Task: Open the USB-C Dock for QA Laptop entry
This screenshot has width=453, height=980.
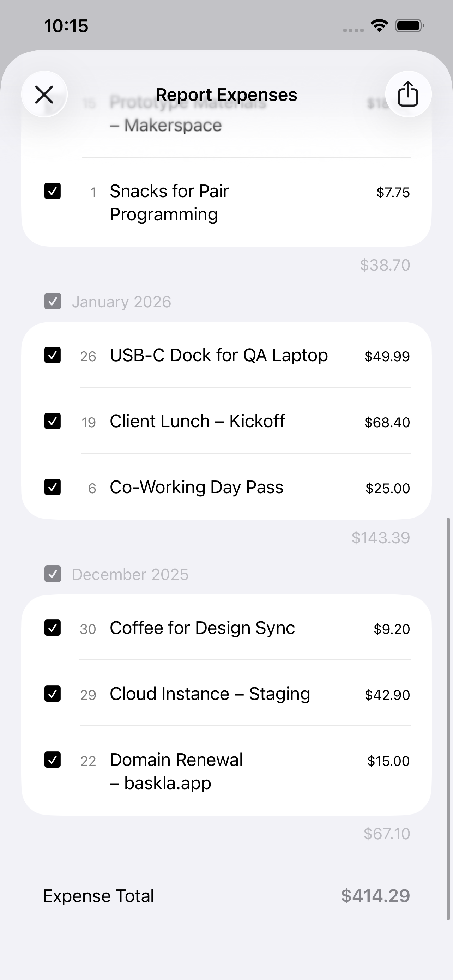Action: [x=219, y=355]
